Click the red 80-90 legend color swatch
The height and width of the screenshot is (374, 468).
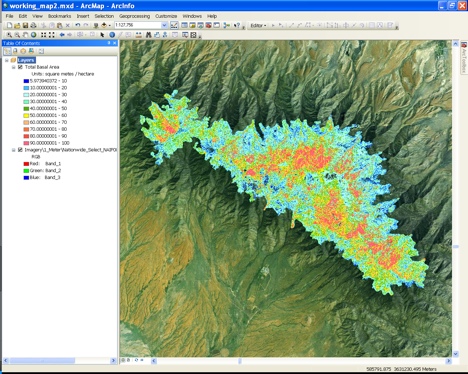pyautogui.click(x=26, y=136)
